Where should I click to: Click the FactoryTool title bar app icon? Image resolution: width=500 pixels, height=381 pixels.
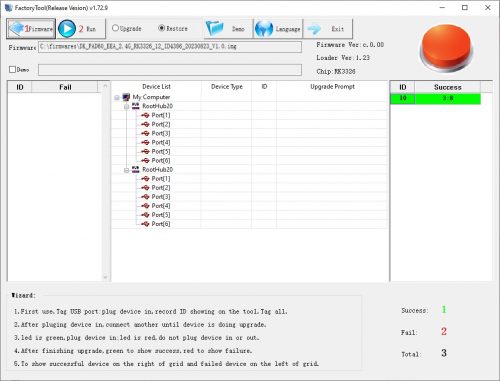click(9, 7)
